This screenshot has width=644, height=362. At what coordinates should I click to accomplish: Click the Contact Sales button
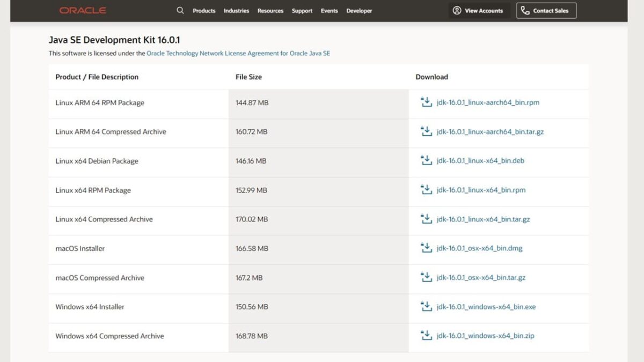(x=546, y=11)
